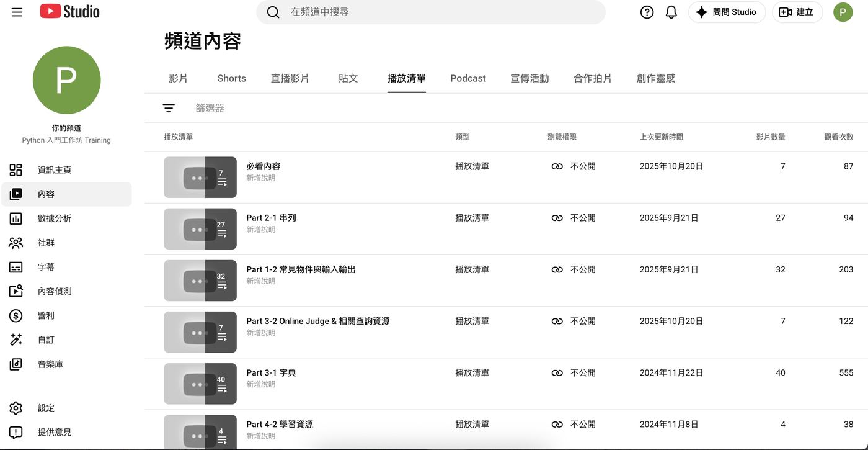
Task: Click the account avatar at top right
Action: click(x=843, y=12)
